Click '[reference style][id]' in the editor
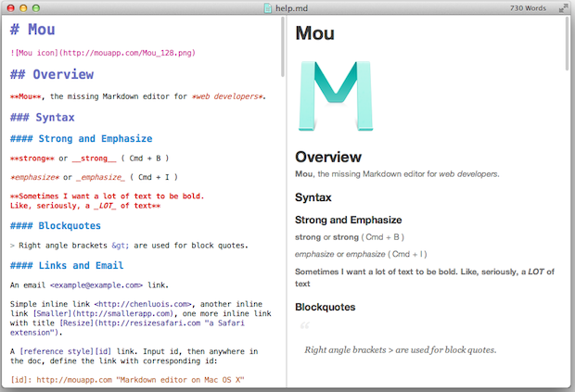575x392 pixels. 65,351
